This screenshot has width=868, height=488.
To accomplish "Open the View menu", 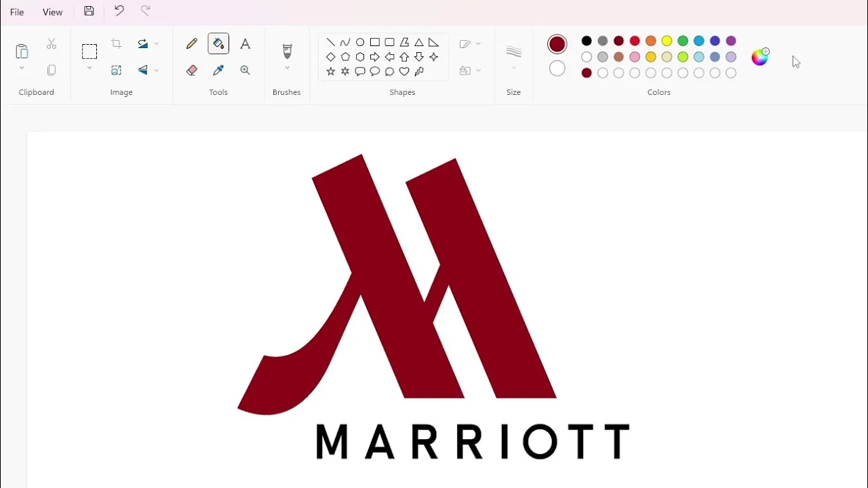I will pyautogui.click(x=52, y=12).
